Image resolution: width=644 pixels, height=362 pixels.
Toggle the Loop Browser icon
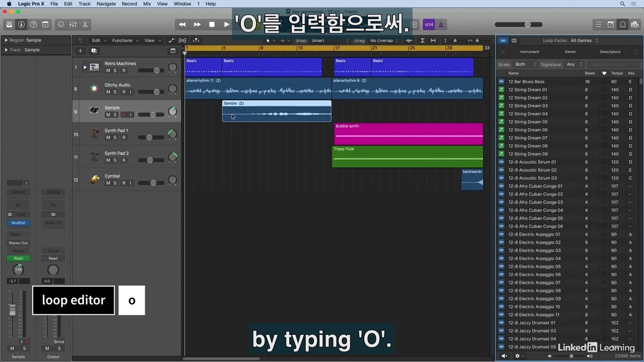point(623,24)
